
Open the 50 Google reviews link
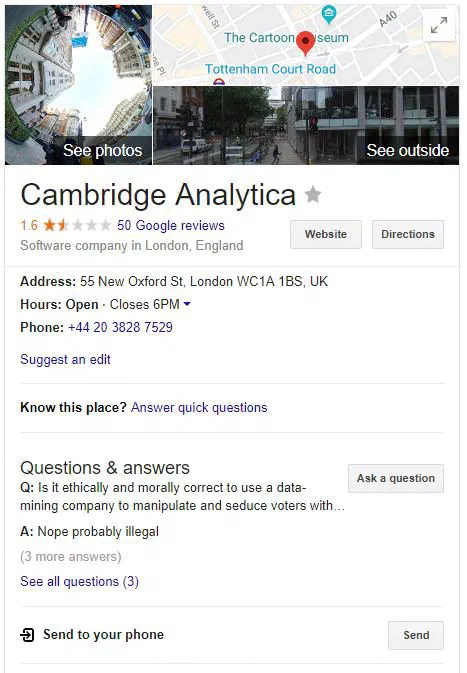click(171, 225)
